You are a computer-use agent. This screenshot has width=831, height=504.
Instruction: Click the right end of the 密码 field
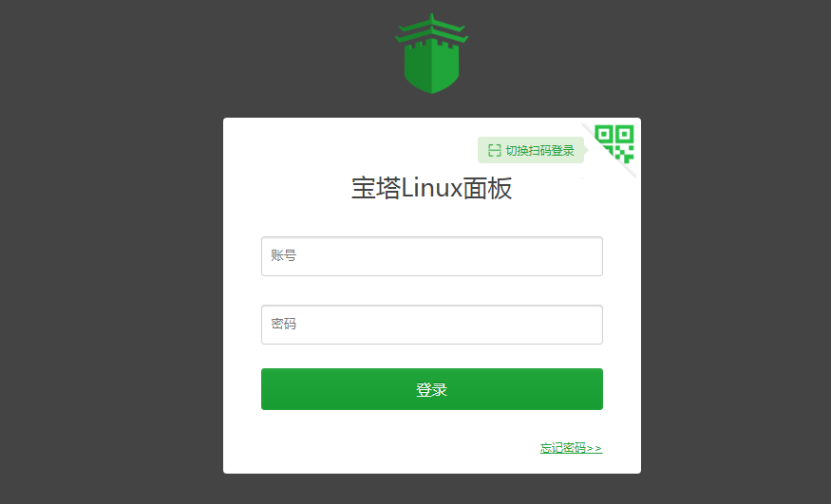click(588, 325)
